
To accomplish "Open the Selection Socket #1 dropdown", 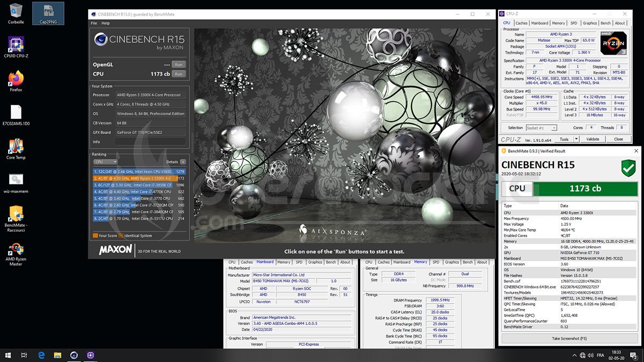I will pyautogui.click(x=541, y=128).
